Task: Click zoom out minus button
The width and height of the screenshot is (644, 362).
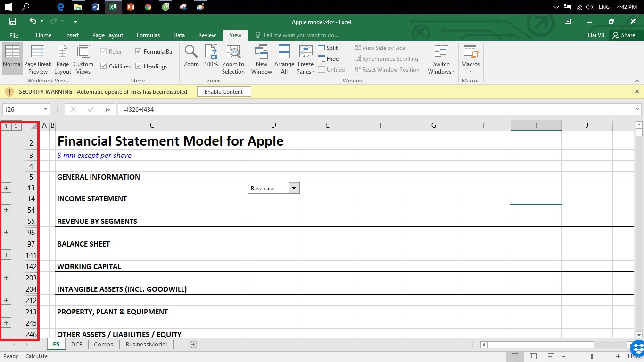Action: coord(563,356)
